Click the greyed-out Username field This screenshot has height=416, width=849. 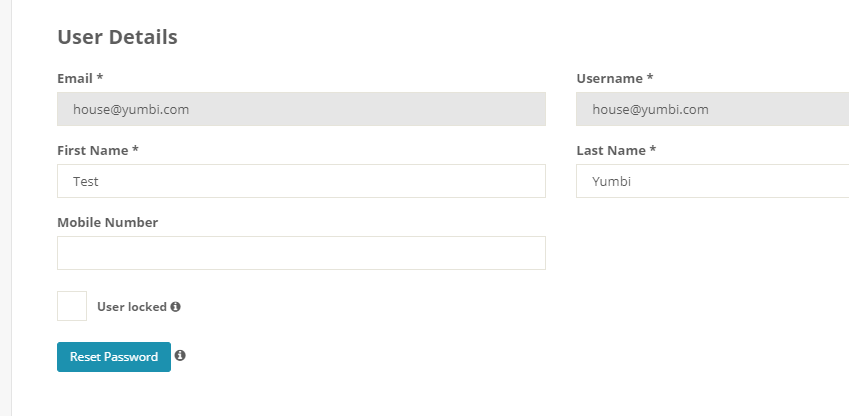712,109
